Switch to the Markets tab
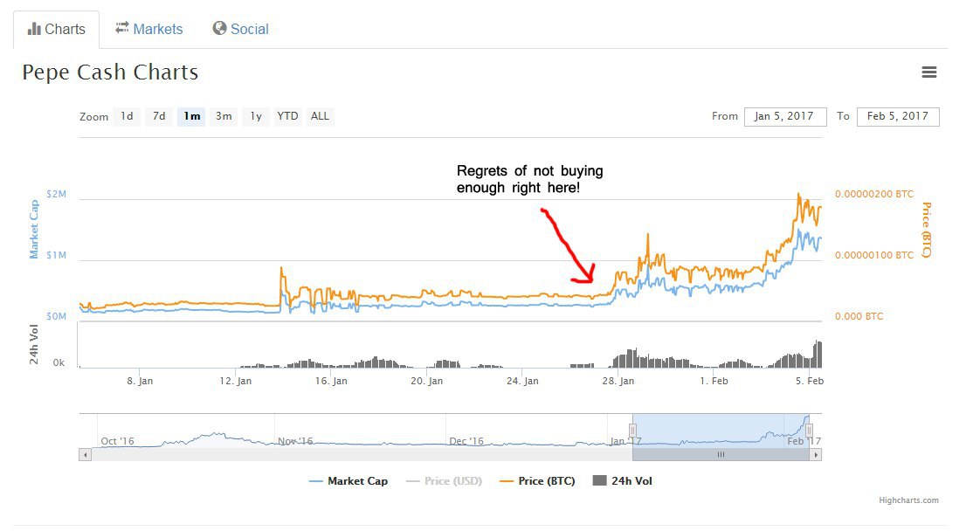Viewport: 980px width, 531px height. [148, 29]
